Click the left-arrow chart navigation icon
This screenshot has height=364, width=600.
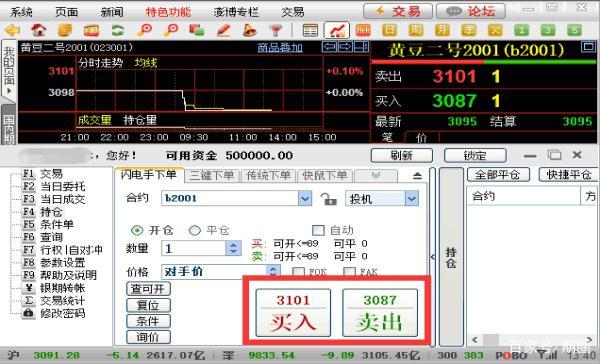point(329,47)
